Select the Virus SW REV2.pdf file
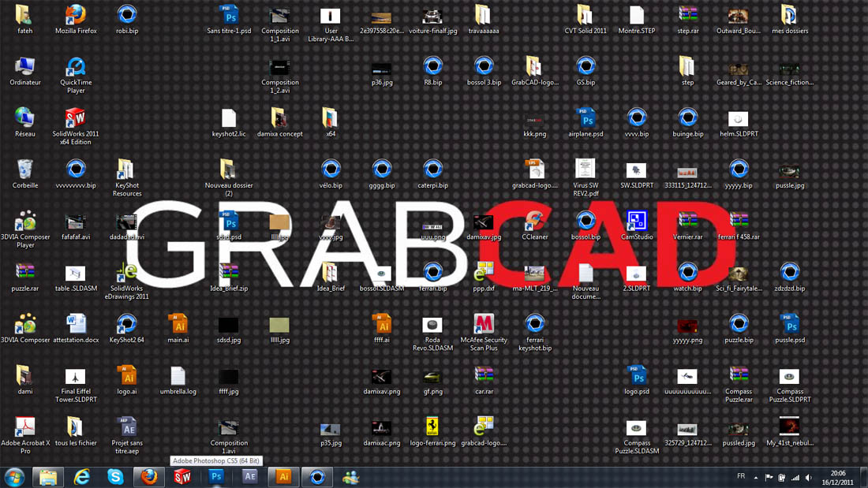 click(x=586, y=177)
